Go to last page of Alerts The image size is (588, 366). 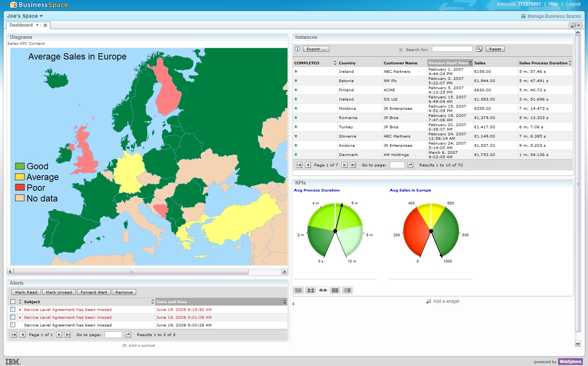pos(68,335)
